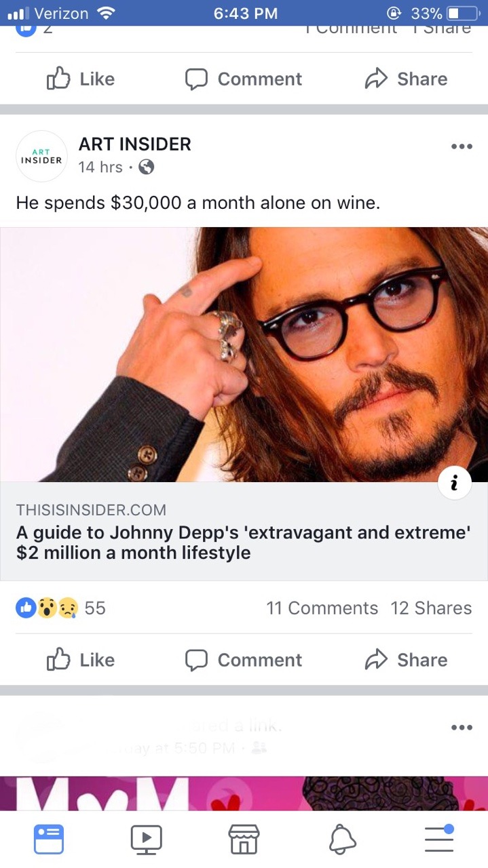Open Art Insider post options menu

point(462,146)
